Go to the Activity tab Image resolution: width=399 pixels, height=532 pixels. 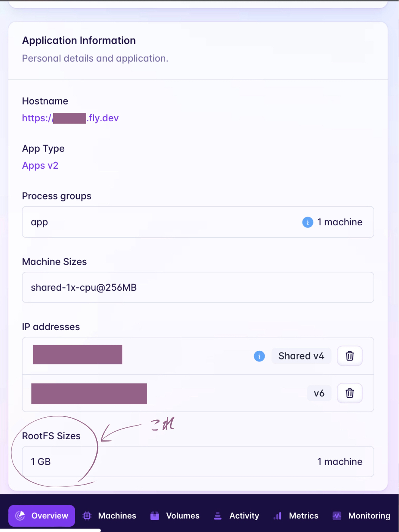(x=244, y=516)
